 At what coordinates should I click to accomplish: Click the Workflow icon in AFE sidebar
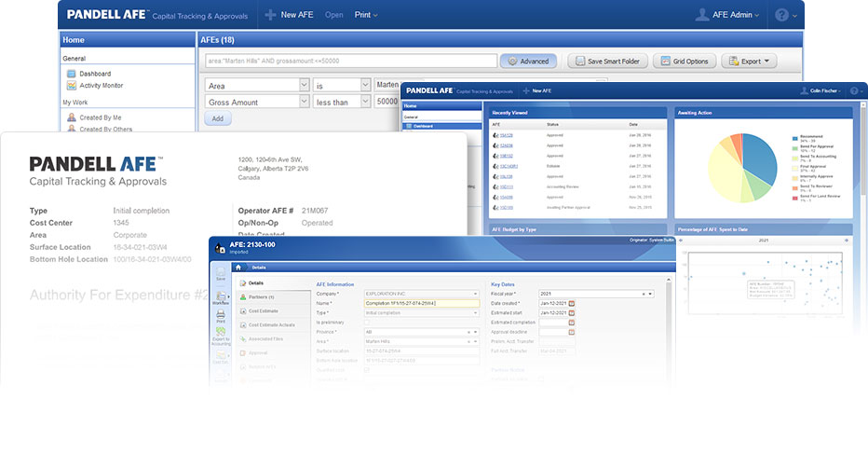(x=221, y=296)
